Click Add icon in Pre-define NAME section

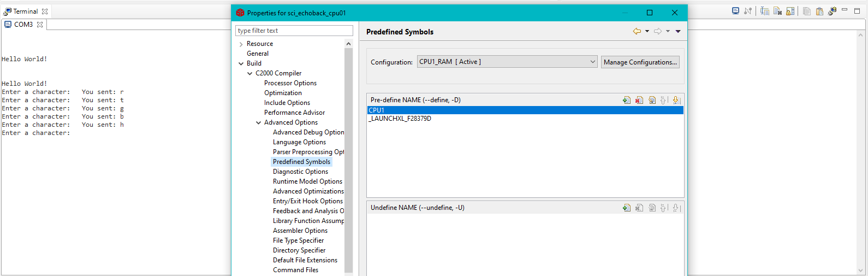point(626,100)
